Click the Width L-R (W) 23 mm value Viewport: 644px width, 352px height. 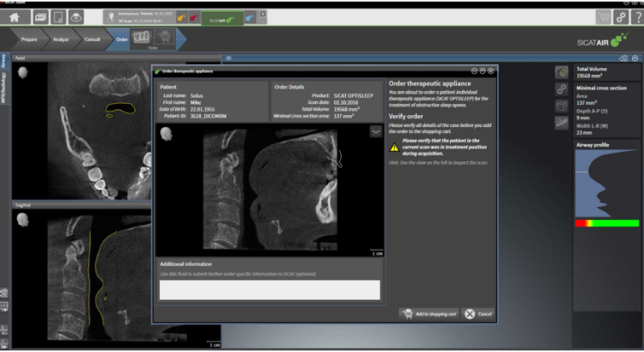pyautogui.click(x=584, y=133)
